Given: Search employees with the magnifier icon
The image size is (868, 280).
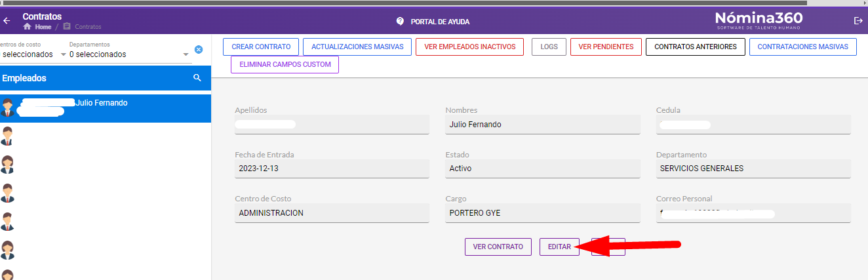Looking at the screenshot, I should [197, 78].
